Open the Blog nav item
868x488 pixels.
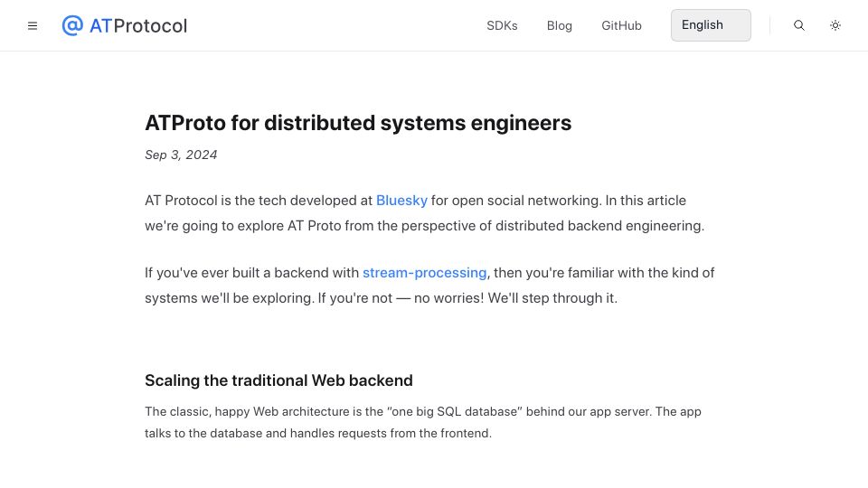pyautogui.click(x=559, y=25)
